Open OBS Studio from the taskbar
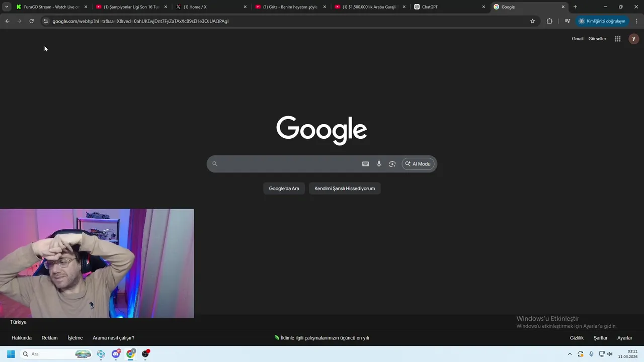Viewport: 644px width, 362px height. pyautogui.click(x=145, y=354)
